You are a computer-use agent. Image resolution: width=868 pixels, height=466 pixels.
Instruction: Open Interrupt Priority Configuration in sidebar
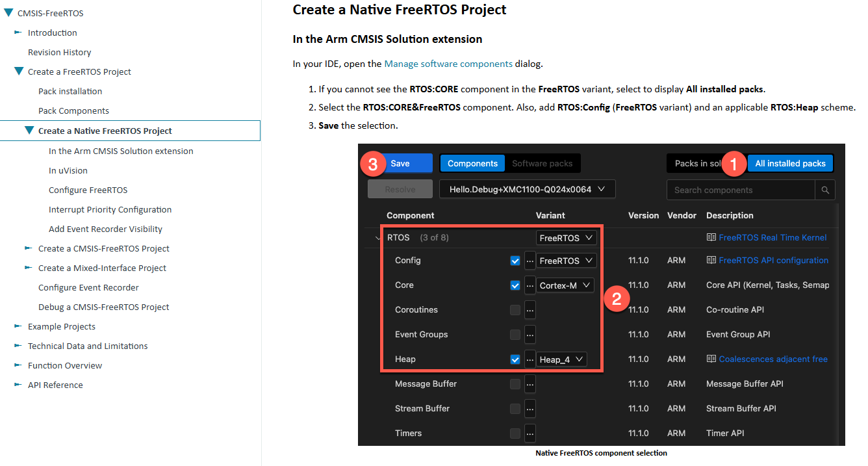click(110, 209)
